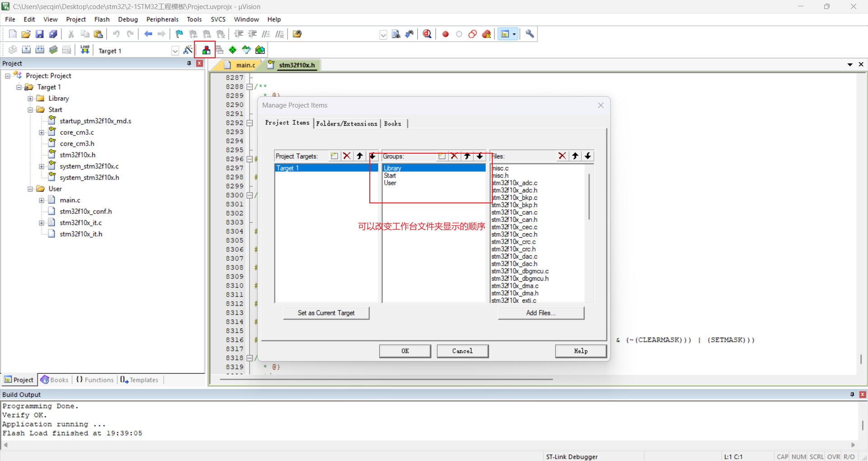Delete the selected group with the red X
This screenshot has width=868, height=461.
tap(454, 156)
